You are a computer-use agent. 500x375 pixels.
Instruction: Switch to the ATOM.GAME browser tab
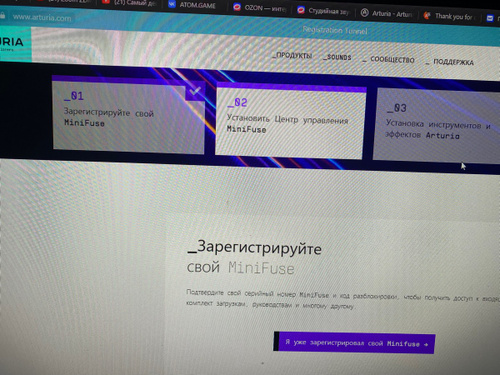[x=192, y=5]
